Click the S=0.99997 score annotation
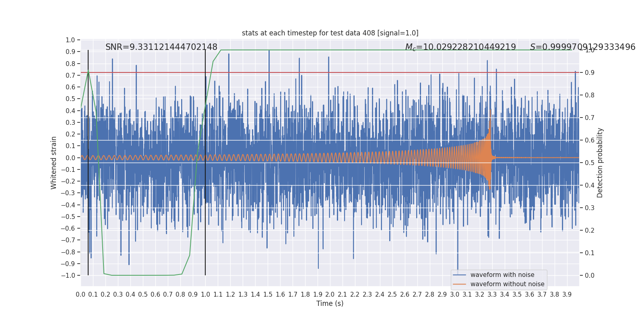 coord(582,47)
